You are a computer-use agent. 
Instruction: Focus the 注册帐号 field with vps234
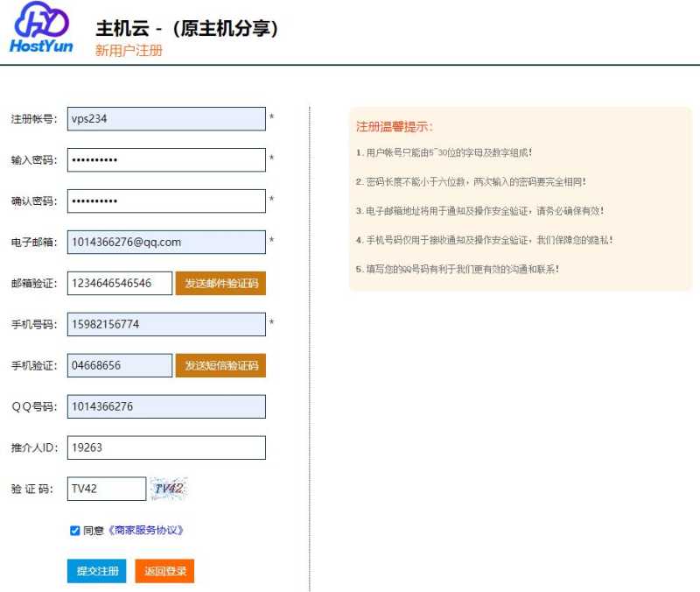click(x=166, y=119)
